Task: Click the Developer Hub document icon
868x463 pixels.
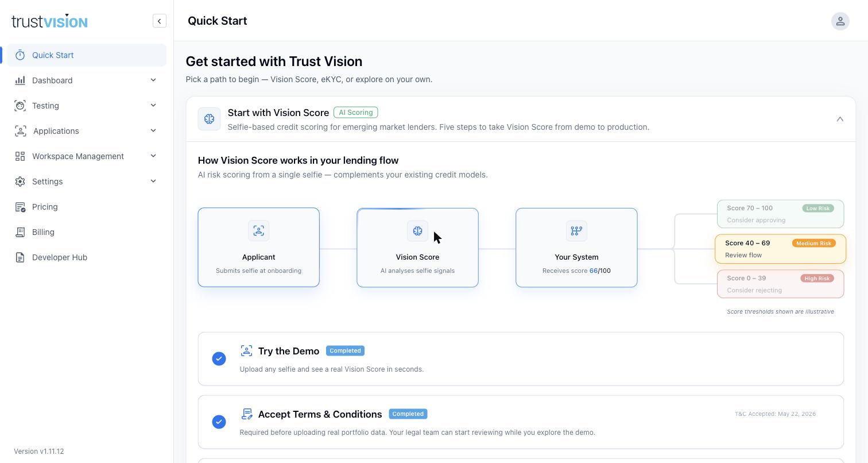Action: 20,257
